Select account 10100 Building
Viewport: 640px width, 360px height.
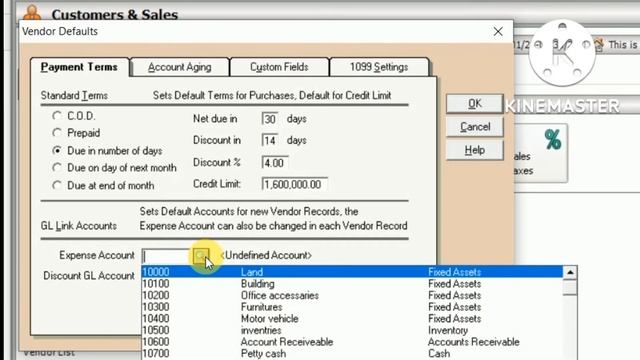pos(352,284)
